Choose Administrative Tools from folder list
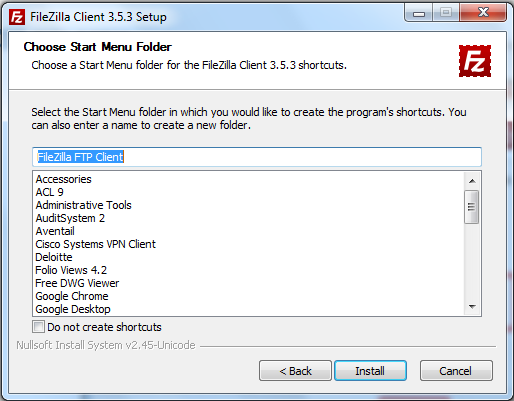 pyautogui.click(x=83, y=205)
